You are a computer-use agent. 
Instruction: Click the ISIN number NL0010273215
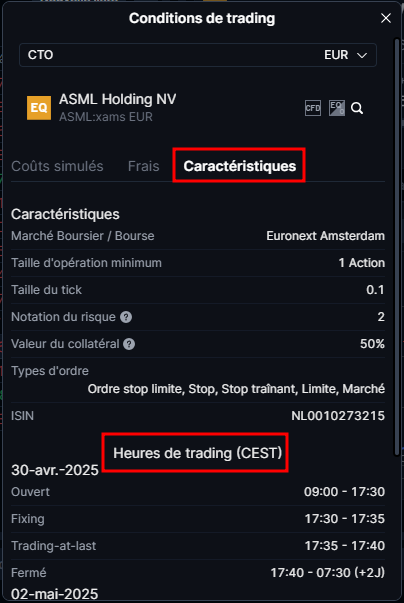[338, 416]
